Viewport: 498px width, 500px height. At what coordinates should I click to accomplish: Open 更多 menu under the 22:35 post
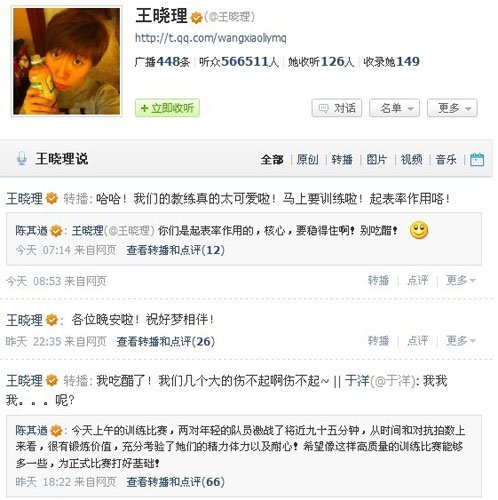[461, 341]
